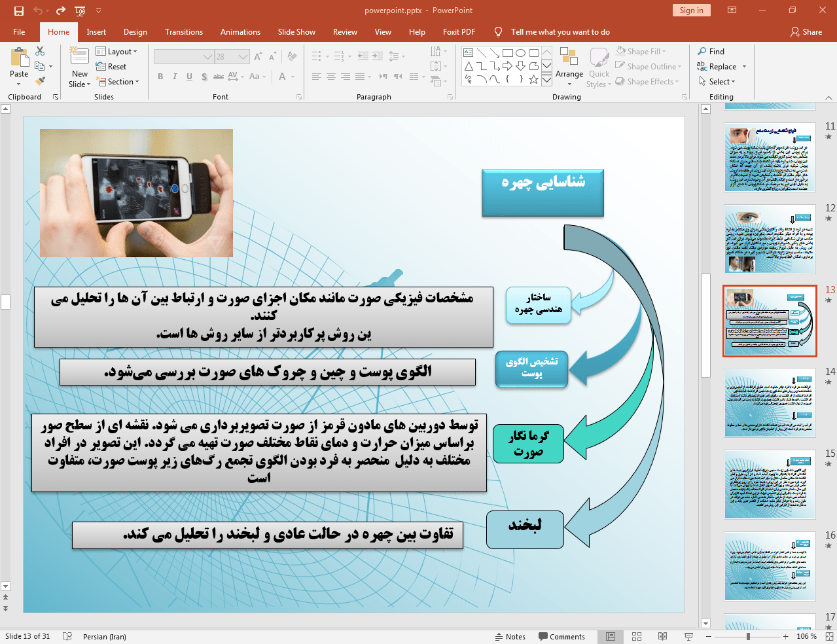Screen dimensions: 837x644
Task: Click Decrease Font Size icon
Action: [272, 57]
